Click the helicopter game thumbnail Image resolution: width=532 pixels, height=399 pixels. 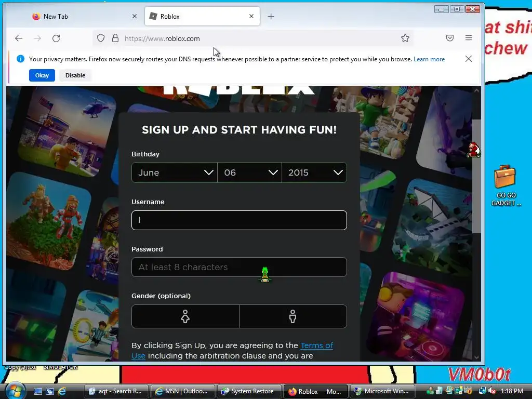pos(67,131)
